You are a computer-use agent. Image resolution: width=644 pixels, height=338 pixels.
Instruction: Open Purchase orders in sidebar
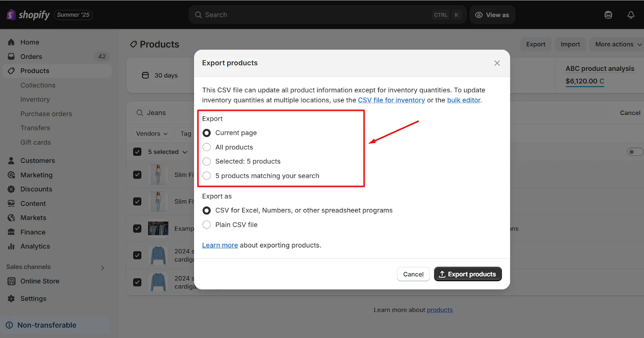tap(46, 114)
